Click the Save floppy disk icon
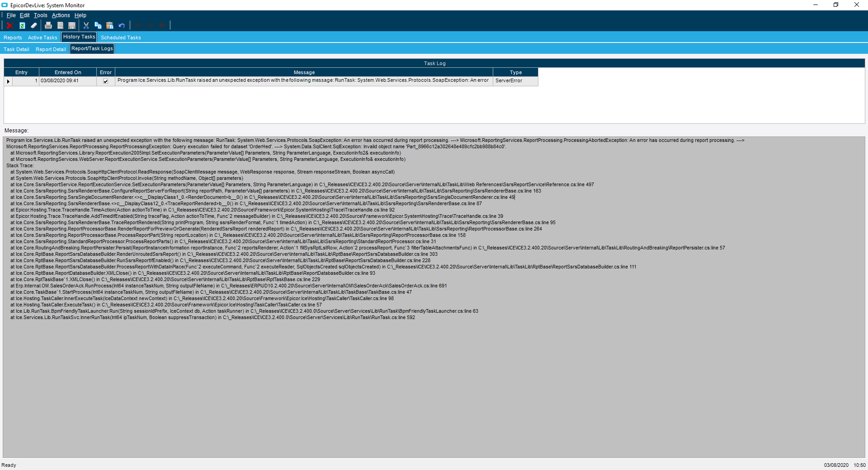868x470 pixels. pos(72,25)
